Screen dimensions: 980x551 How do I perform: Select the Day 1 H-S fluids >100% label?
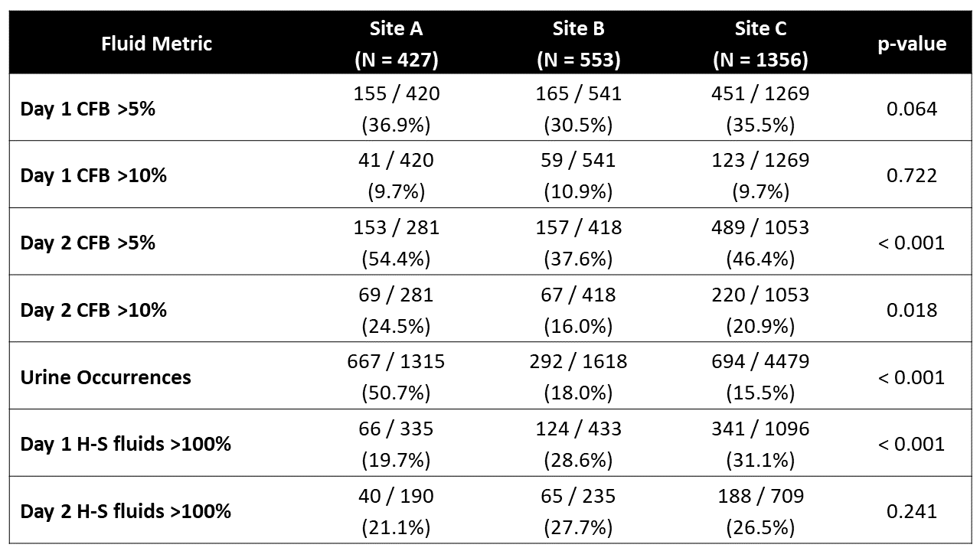[126, 444]
